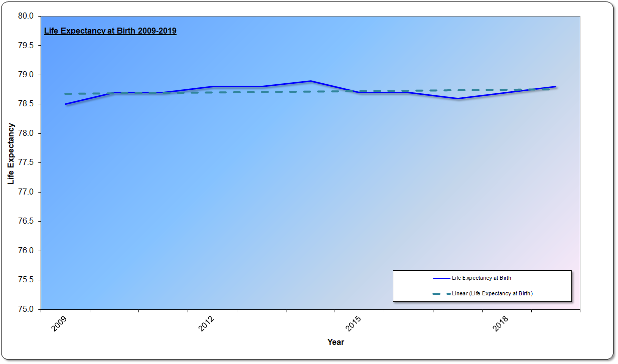Select the 76.0 vertical axis label
Image resolution: width=618 pixels, height=364 pixels.
(x=26, y=251)
